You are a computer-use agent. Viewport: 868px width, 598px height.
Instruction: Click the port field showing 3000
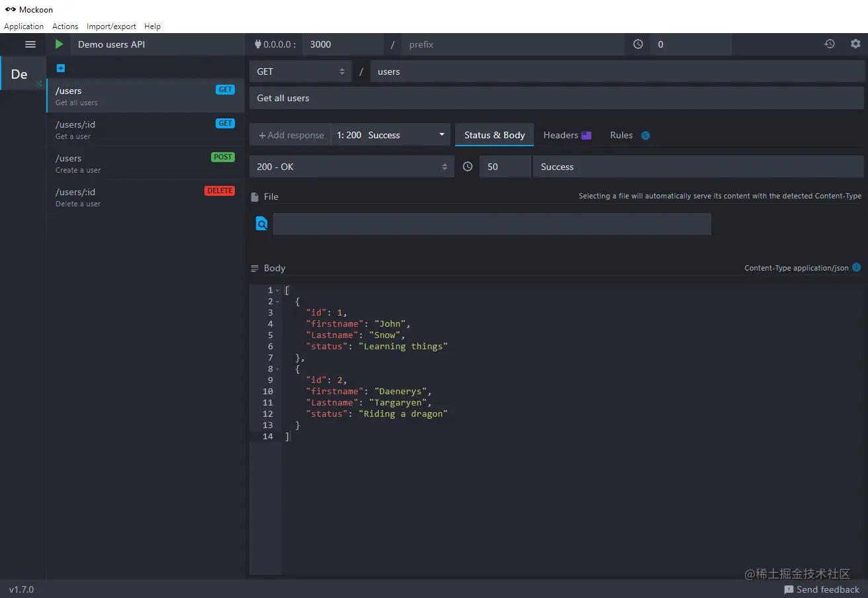click(x=343, y=44)
